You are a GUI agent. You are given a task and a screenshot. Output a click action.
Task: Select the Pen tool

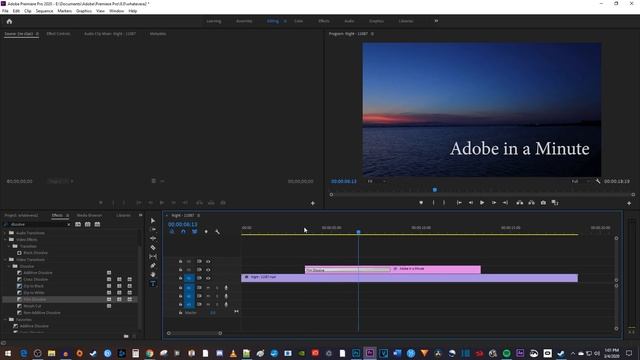[x=153, y=266]
